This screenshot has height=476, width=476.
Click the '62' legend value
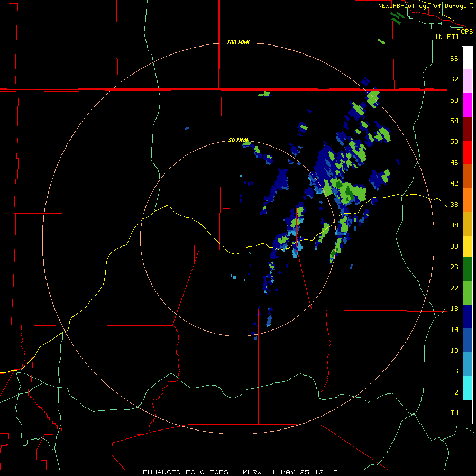pyautogui.click(x=454, y=79)
